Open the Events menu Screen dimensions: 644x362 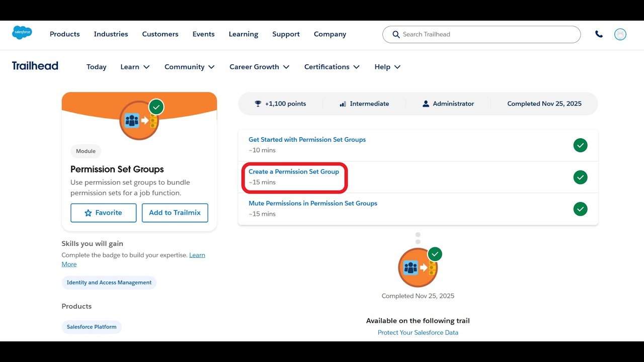point(204,34)
